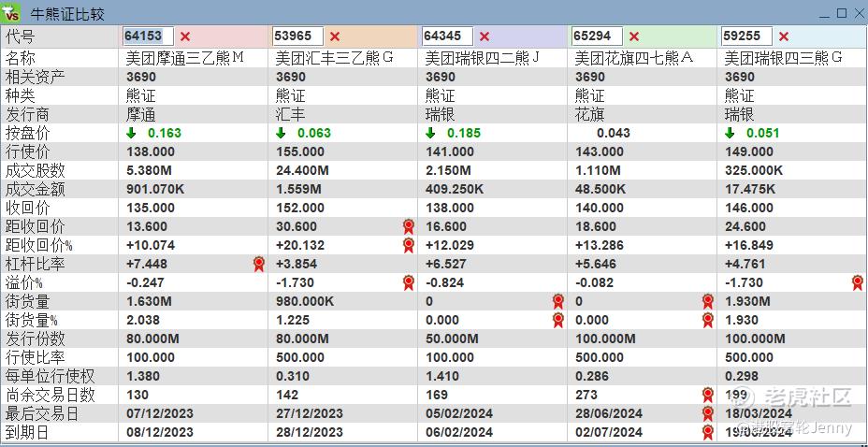Viewport: 868px width, 447px height.
Task: Edit the code field showing 64153
Action: pos(148,36)
